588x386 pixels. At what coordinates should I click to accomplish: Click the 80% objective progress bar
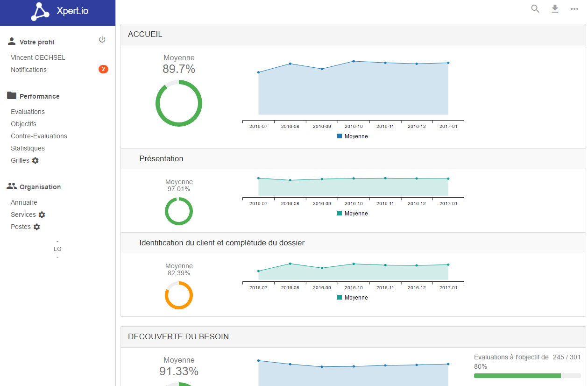coord(527,376)
